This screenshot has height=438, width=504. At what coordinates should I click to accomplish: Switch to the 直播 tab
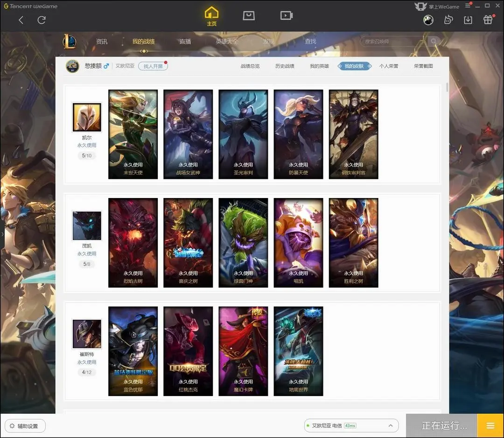pyautogui.click(x=185, y=42)
